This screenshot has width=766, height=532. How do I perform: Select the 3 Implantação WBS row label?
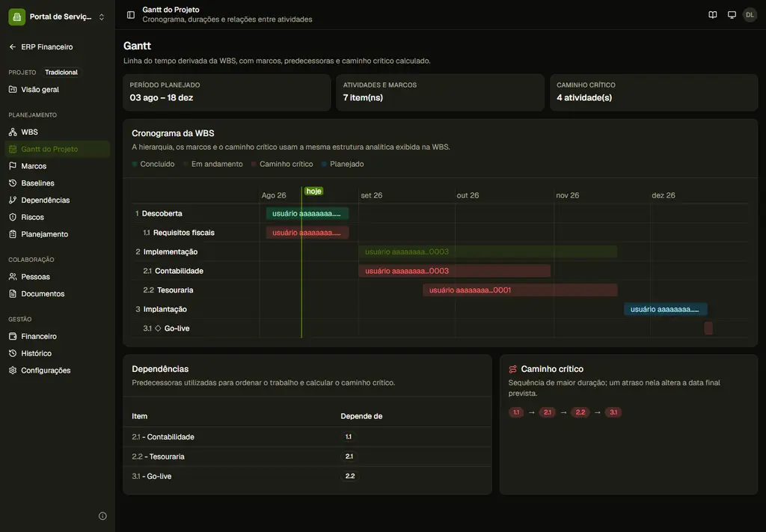pyautogui.click(x=162, y=309)
